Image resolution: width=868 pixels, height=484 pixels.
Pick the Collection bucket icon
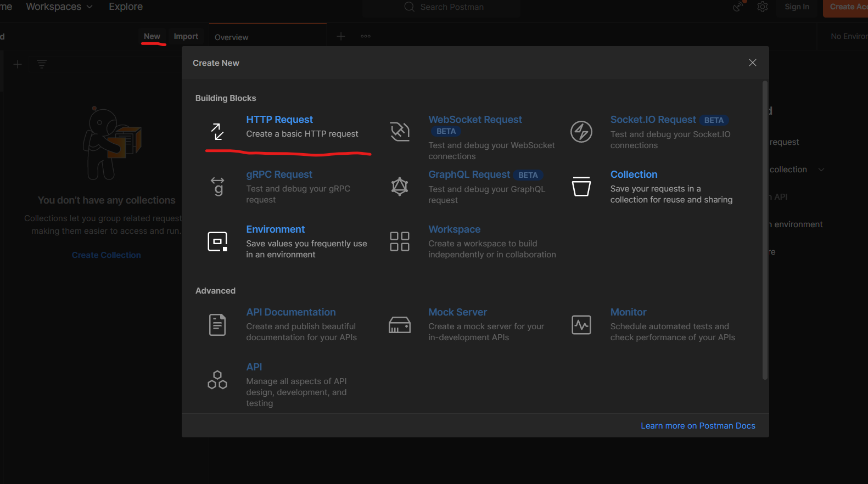(x=581, y=186)
